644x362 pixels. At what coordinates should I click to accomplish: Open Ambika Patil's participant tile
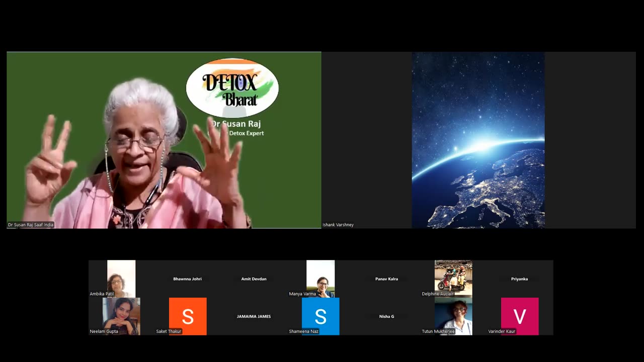click(121, 279)
